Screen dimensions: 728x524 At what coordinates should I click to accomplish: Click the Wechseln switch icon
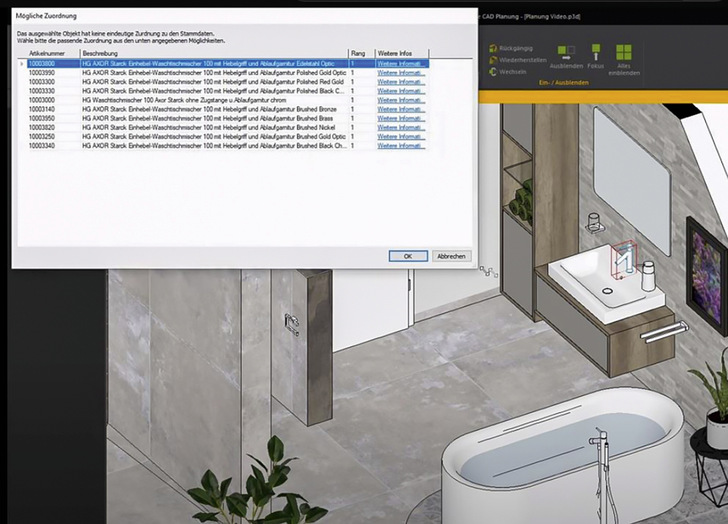pos(493,72)
